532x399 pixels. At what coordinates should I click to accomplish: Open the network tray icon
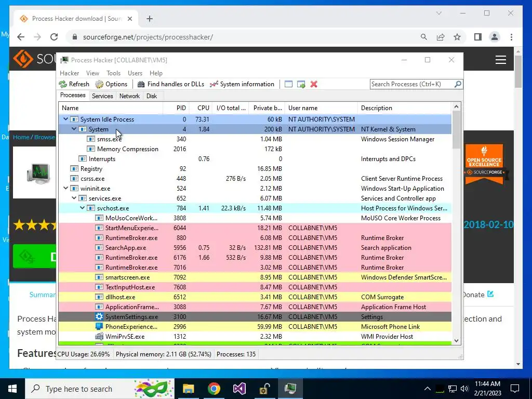tap(453, 389)
